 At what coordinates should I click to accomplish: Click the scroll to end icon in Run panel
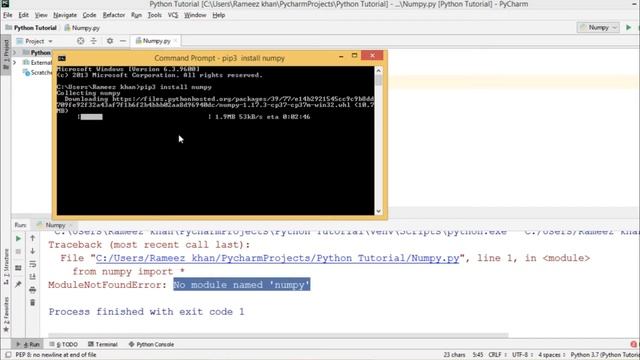(x=33, y=277)
